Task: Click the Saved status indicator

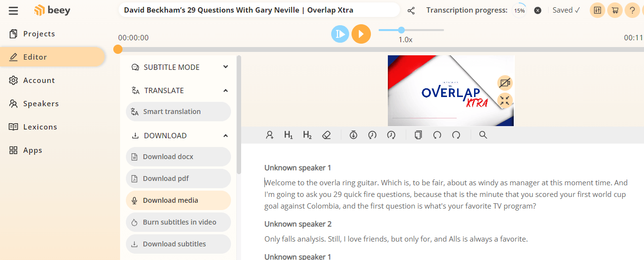Action: click(566, 10)
